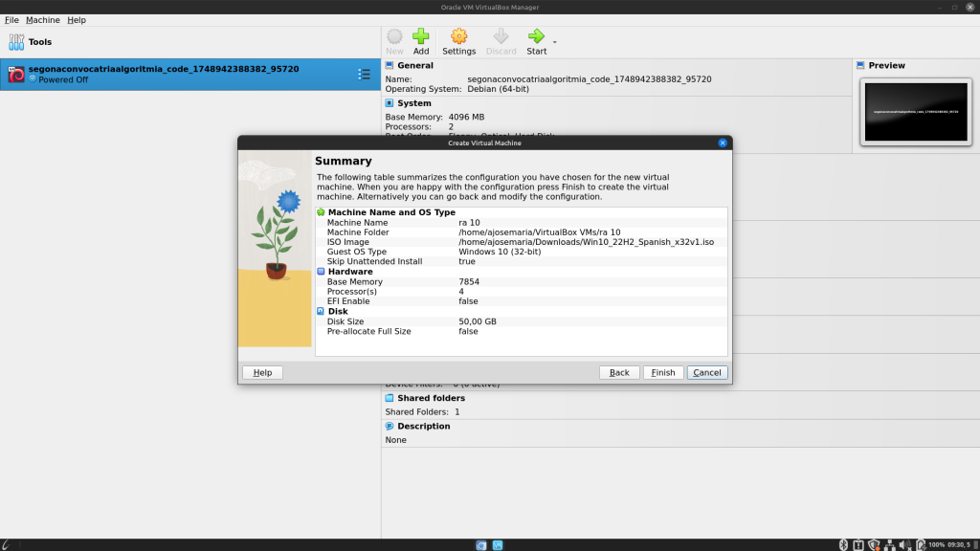The width and height of the screenshot is (980, 551).
Task: Select the Machine Folder path row
Action: (522, 232)
